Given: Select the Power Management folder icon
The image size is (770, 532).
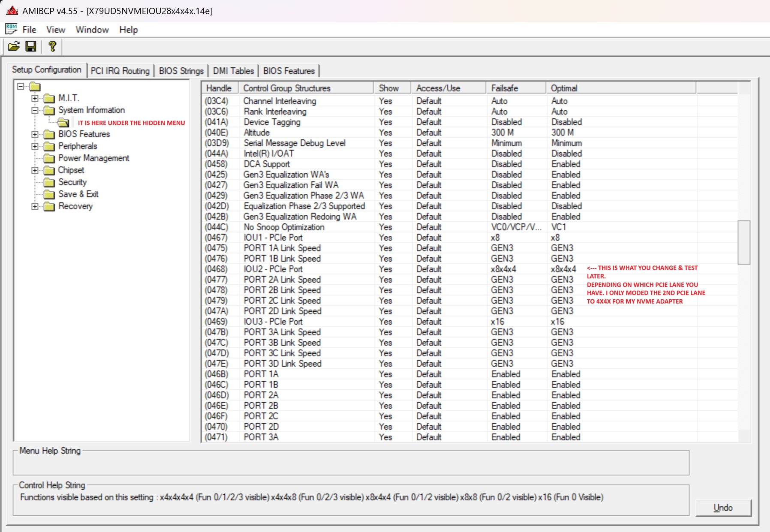Looking at the screenshot, I should pos(49,159).
